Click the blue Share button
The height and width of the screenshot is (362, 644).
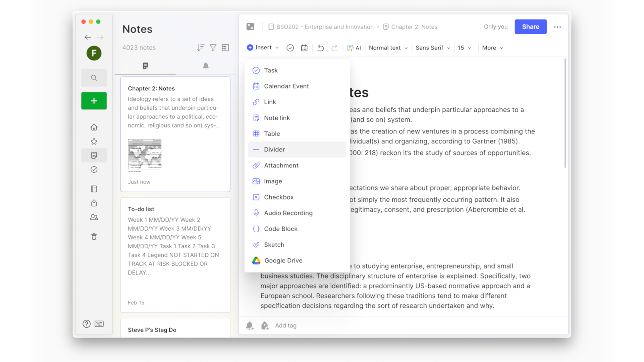(530, 27)
